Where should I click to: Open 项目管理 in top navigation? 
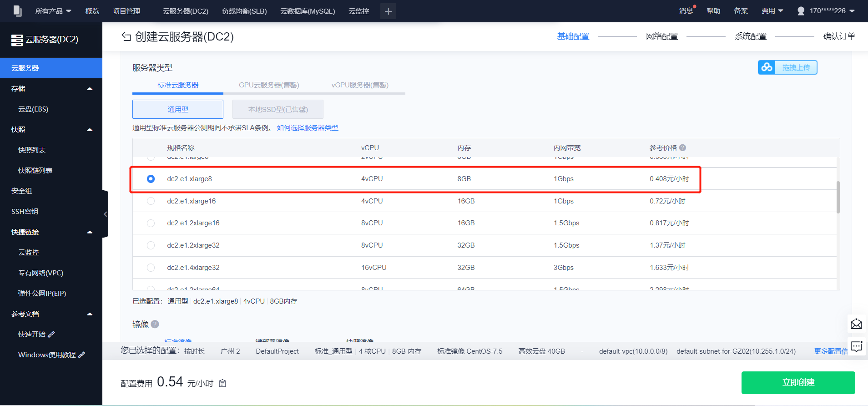[126, 11]
